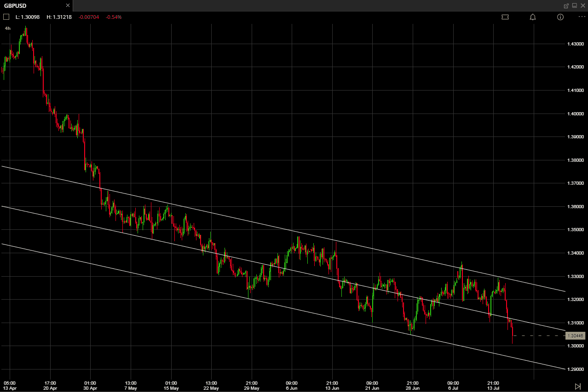Open instrument info icon

point(560,17)
